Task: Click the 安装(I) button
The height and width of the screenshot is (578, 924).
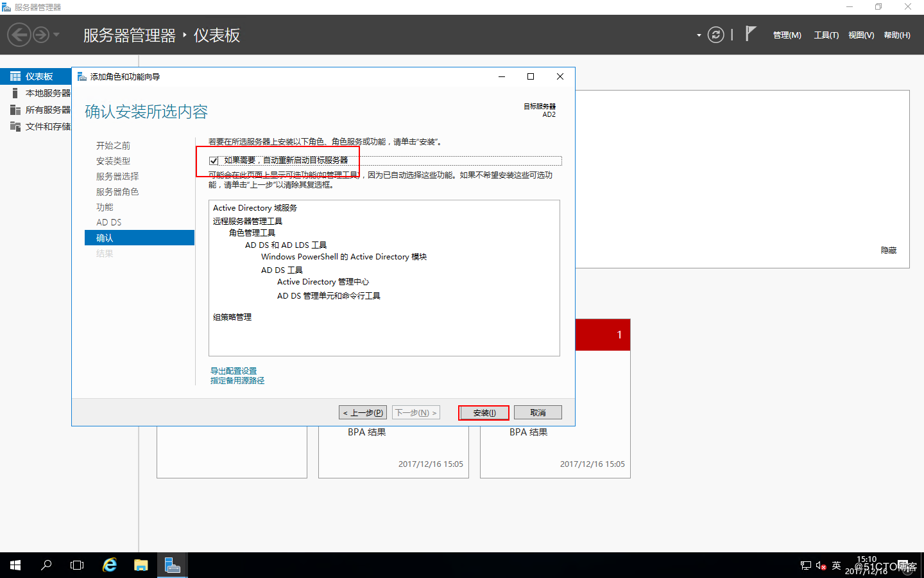Action: [x=484, y=412]
